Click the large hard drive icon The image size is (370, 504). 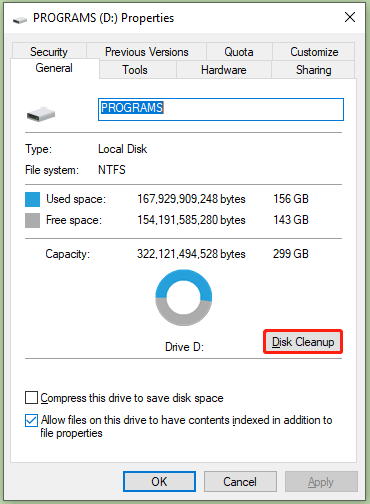point(41,114)
